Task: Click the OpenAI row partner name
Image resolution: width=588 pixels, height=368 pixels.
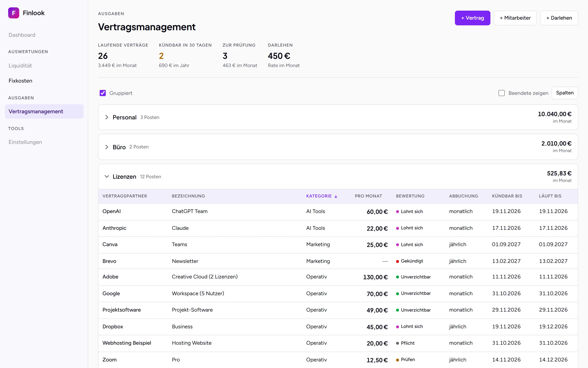Action: [x=111, y=211]
